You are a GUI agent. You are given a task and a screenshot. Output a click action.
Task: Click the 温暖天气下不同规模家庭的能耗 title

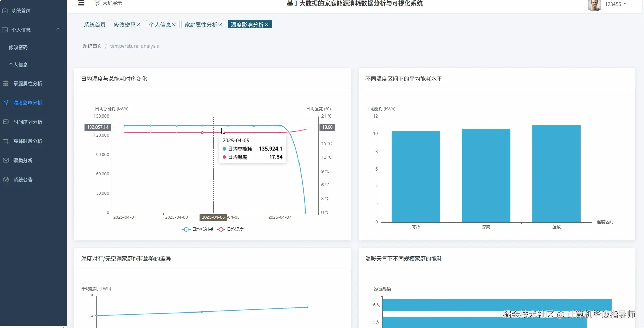click(404, 259)
